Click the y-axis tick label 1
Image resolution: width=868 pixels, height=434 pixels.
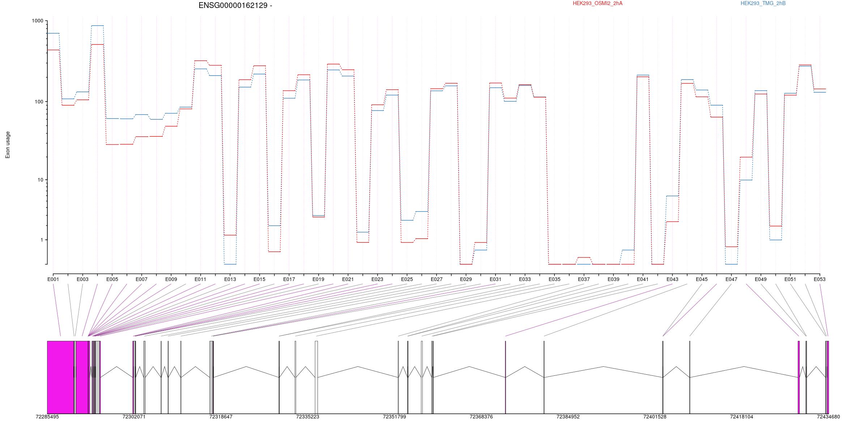pos(42,240)
